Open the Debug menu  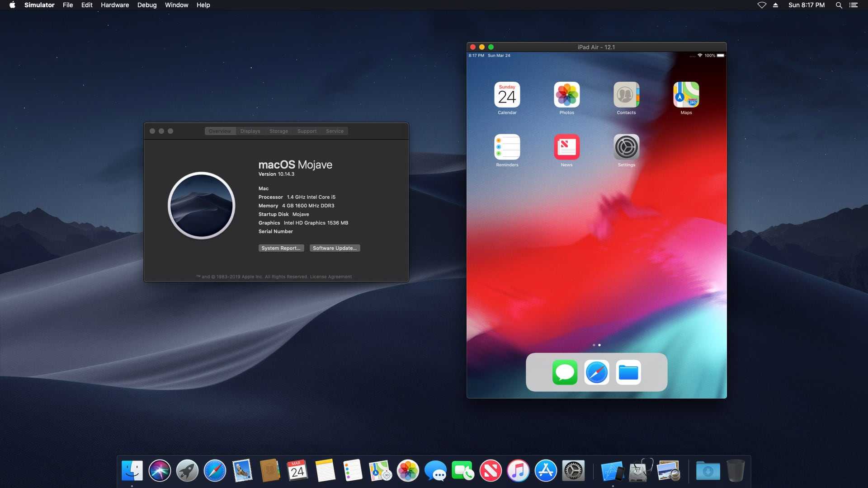tap(147, 5)
